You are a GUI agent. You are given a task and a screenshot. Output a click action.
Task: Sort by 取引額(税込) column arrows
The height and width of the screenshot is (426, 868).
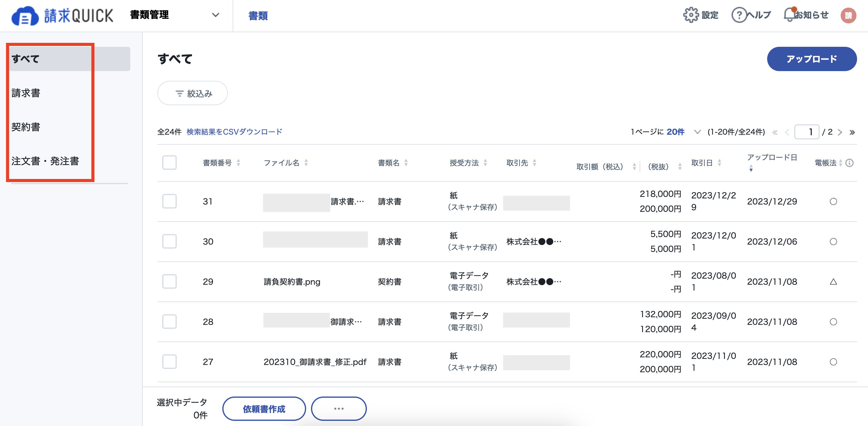point(634,167)
